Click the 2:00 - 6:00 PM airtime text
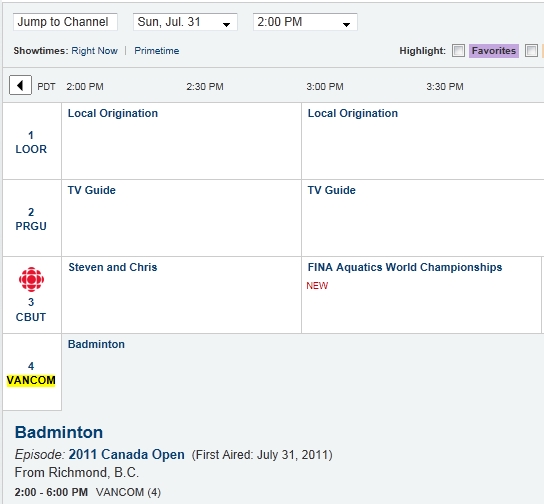This screenshot has height=504, width=544. [51, 492]
